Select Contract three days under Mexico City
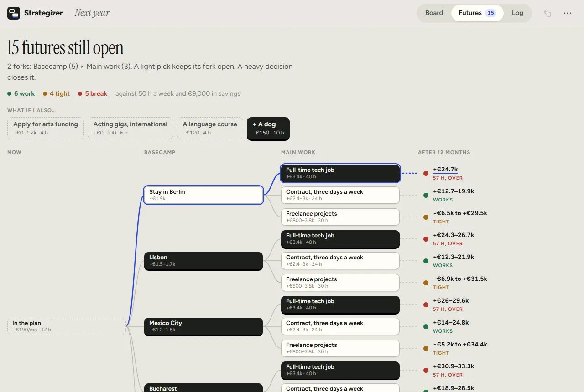584x392 pixels. point(340,326)
